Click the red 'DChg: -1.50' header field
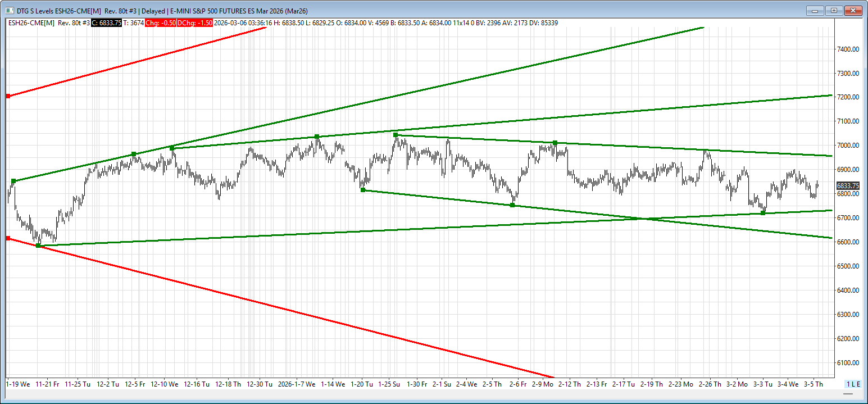Image resolution: width=868 pixels, height=404 pixels. pyautogui.click(x=195, y=22)
